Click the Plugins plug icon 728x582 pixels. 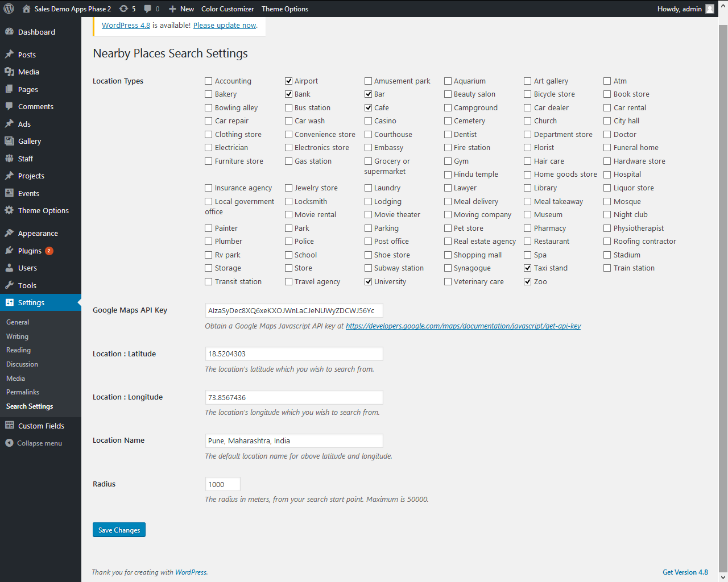pyautogui.click(x=9, y=251)
